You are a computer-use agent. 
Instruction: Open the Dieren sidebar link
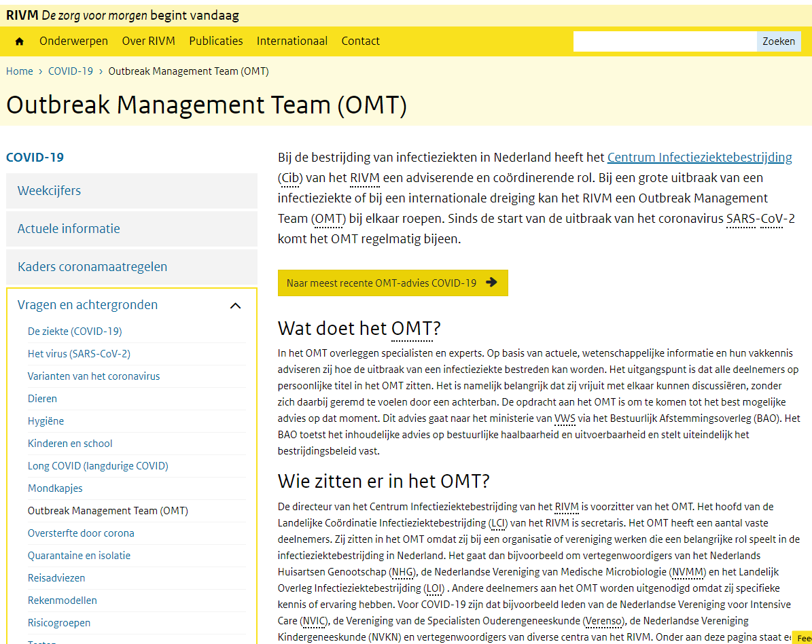[x=42, y=399]
